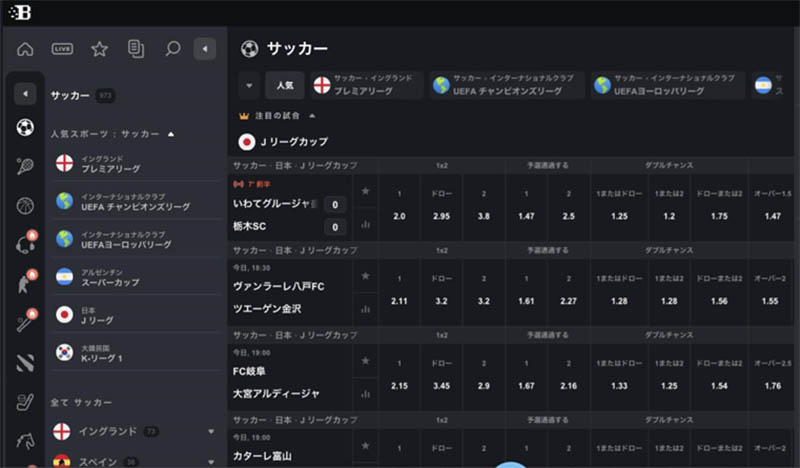800x468 pixels.
Task: Expand スペイン country dropdown
Action: point(211,462)
